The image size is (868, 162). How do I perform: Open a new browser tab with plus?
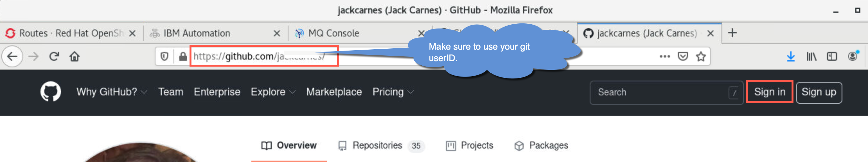coord(732,33)
